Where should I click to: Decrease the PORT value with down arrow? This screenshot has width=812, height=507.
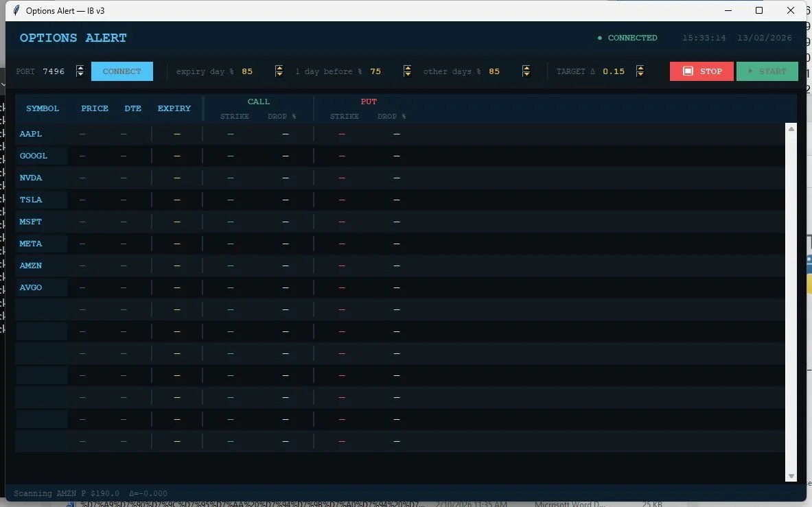coord(80,74)
